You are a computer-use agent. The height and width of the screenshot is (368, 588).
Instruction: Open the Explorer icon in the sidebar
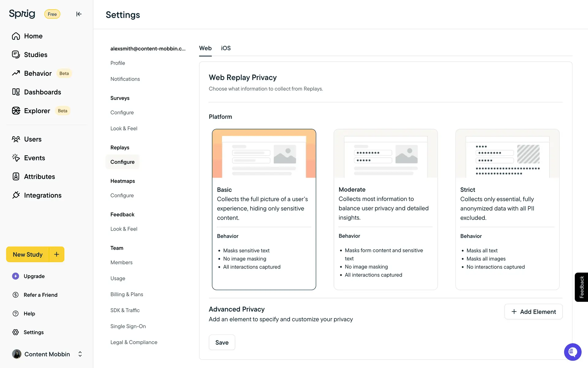coord(16,111)
